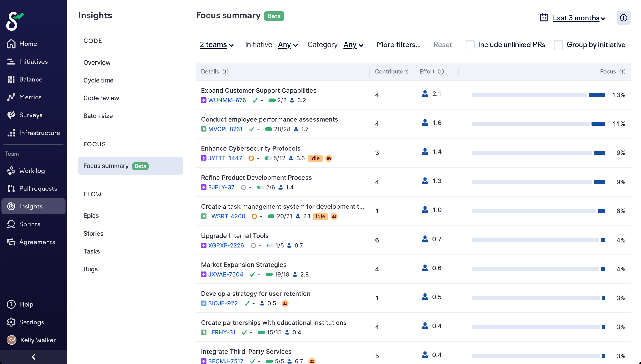
Task: Open Initiatives from sidebar icon
Action: pyautogui.click(x=11, y=61)
